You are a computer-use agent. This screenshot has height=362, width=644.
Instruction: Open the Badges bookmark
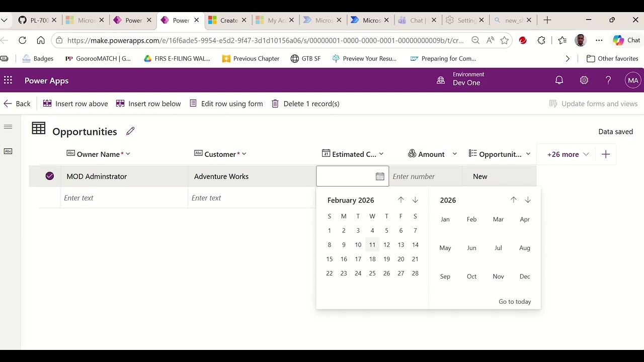tap(38, 58)
